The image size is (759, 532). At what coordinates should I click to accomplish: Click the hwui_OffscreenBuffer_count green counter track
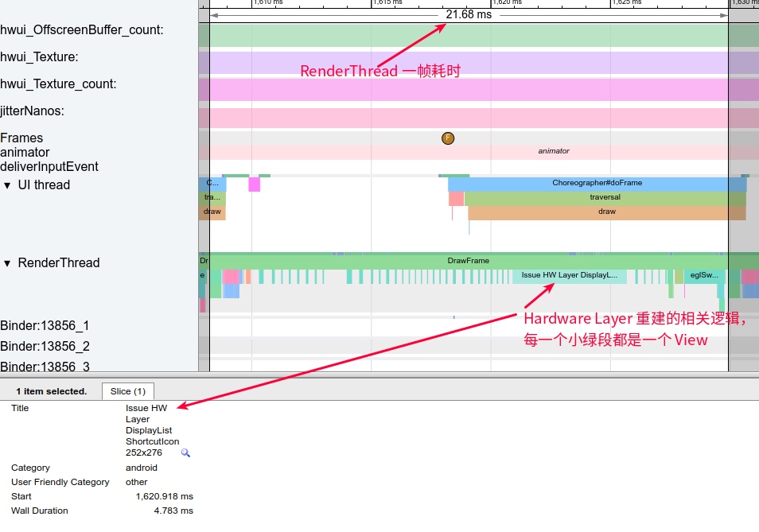click(x=469, y=36)
